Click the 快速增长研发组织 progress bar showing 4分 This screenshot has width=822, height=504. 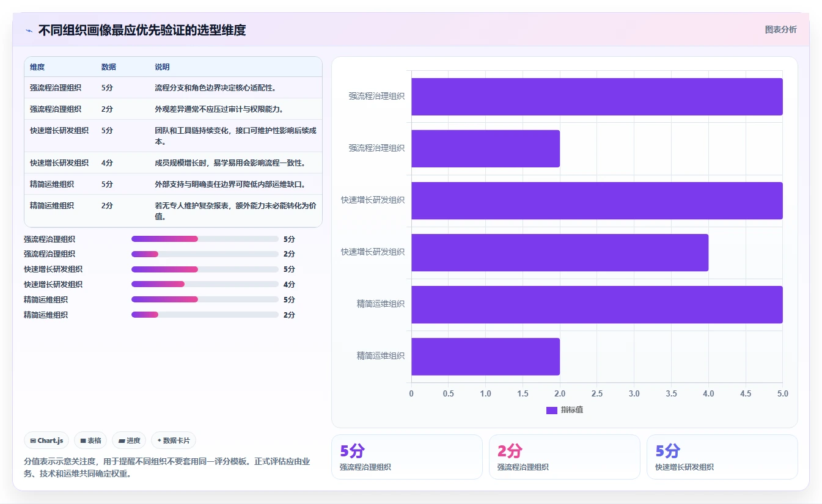click(205, 285)
